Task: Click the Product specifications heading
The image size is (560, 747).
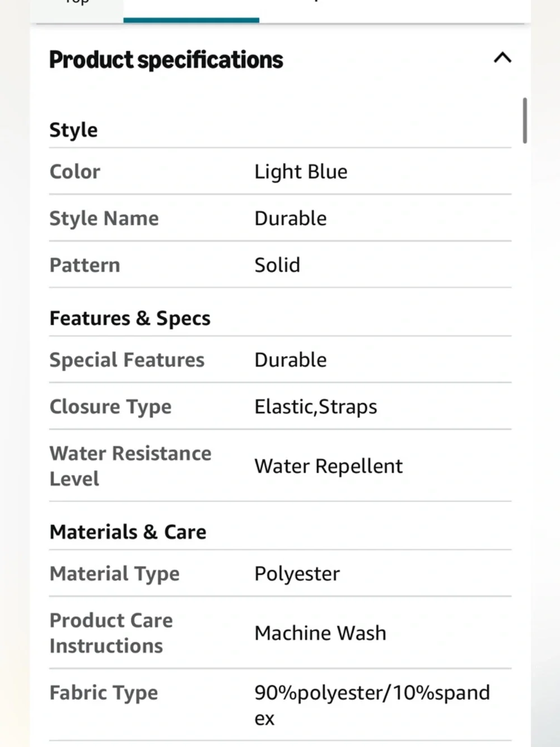Action: 166,60
